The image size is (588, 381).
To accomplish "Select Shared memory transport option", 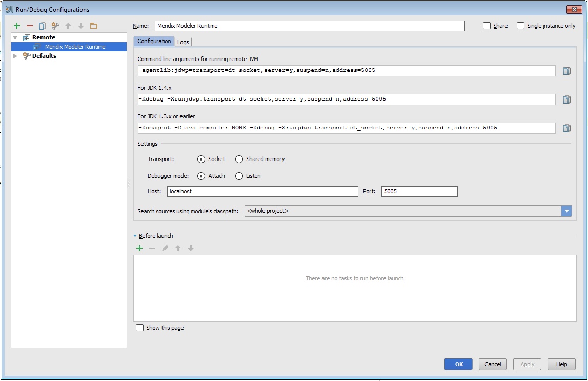I will point(239,159).
